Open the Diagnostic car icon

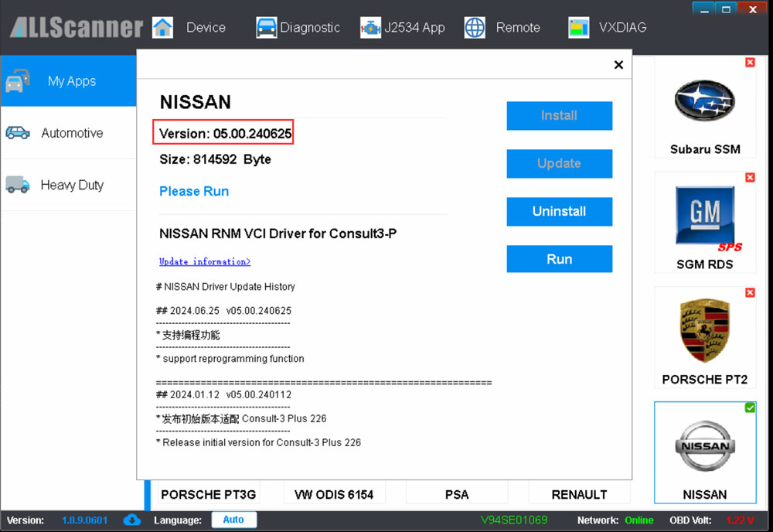coord(267,27)
